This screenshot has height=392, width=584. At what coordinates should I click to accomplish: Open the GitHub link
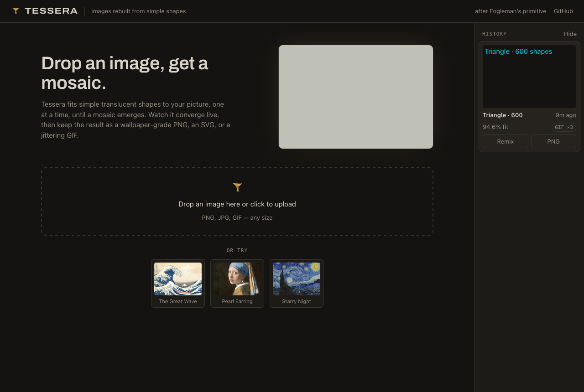[563, 11]
